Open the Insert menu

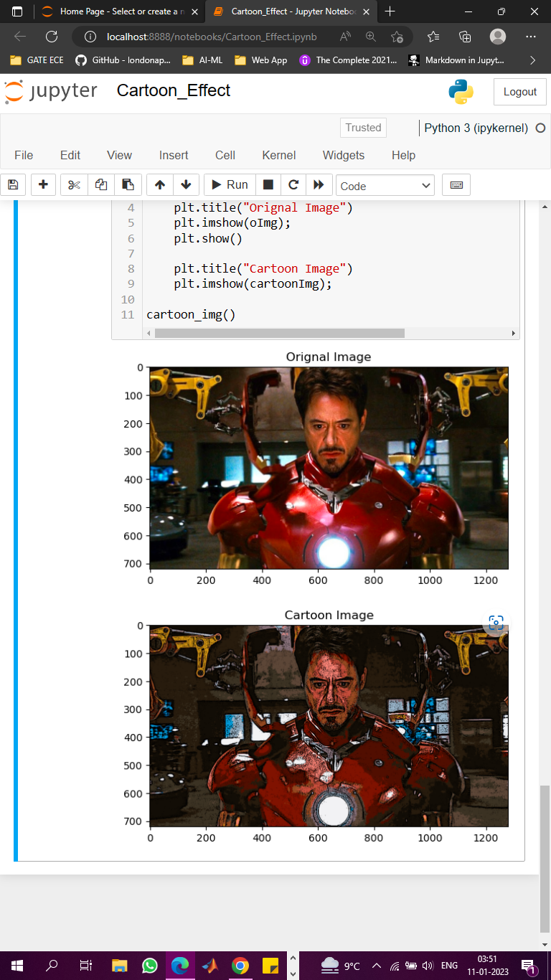[174, 155]
